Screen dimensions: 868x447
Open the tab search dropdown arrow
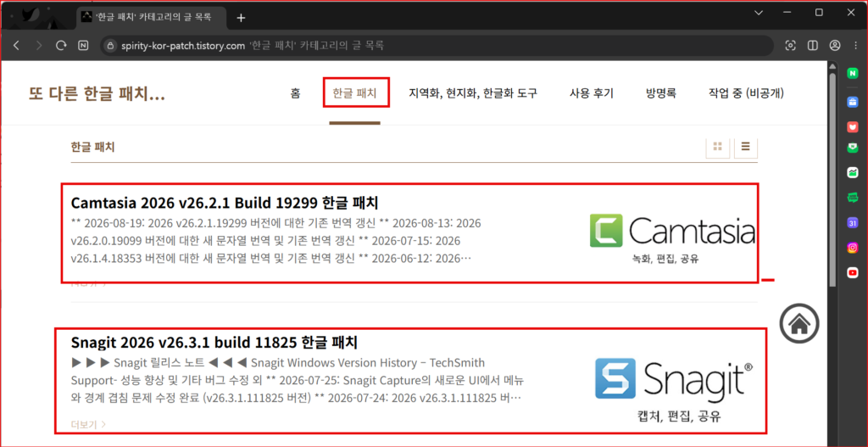[759, 13]
